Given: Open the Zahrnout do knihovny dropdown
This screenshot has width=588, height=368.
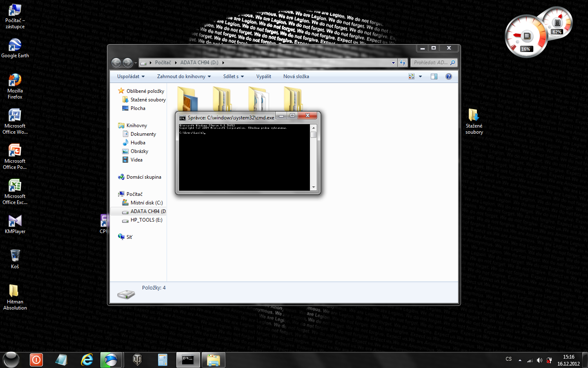Looking at the screenshot, I should (x=184, y=76).
